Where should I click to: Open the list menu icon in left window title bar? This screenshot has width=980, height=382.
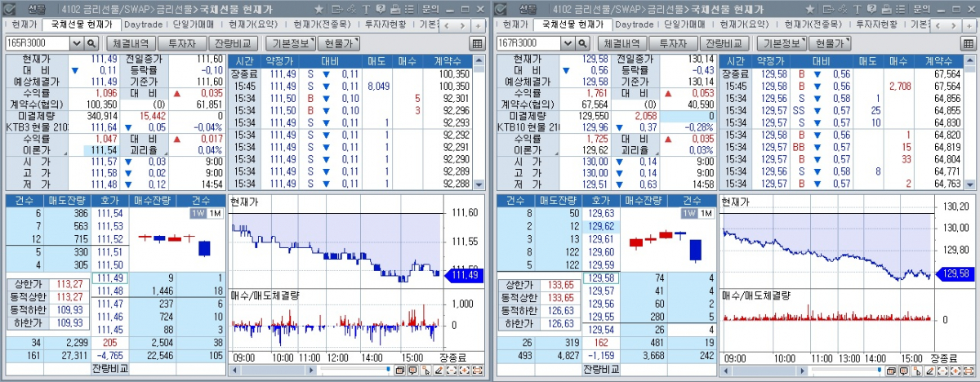point(409,9)
